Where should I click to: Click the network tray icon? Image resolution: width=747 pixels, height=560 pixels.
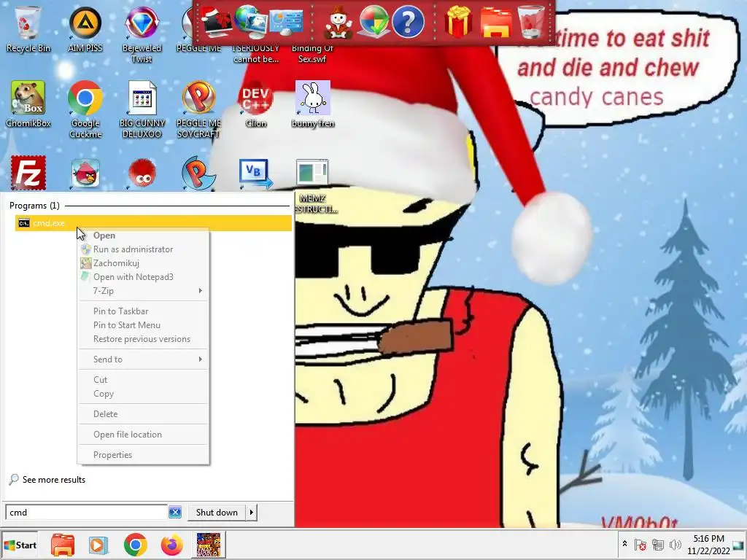[658, 544]
